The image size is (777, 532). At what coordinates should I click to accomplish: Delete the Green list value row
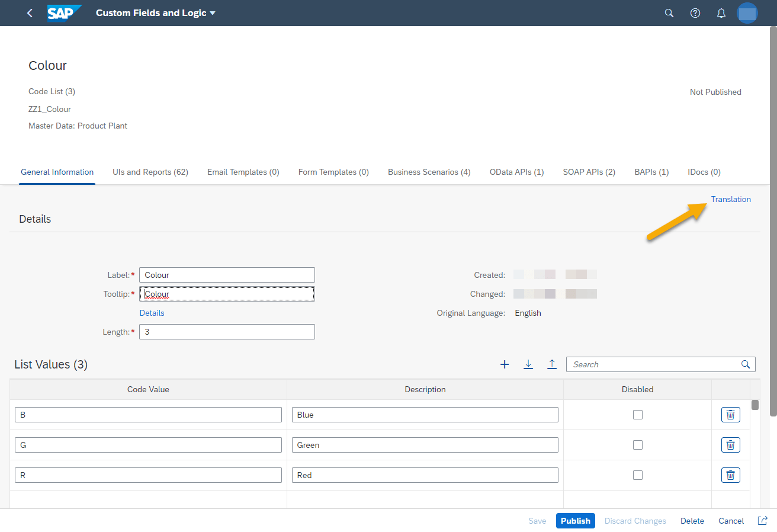pos(731,445)
